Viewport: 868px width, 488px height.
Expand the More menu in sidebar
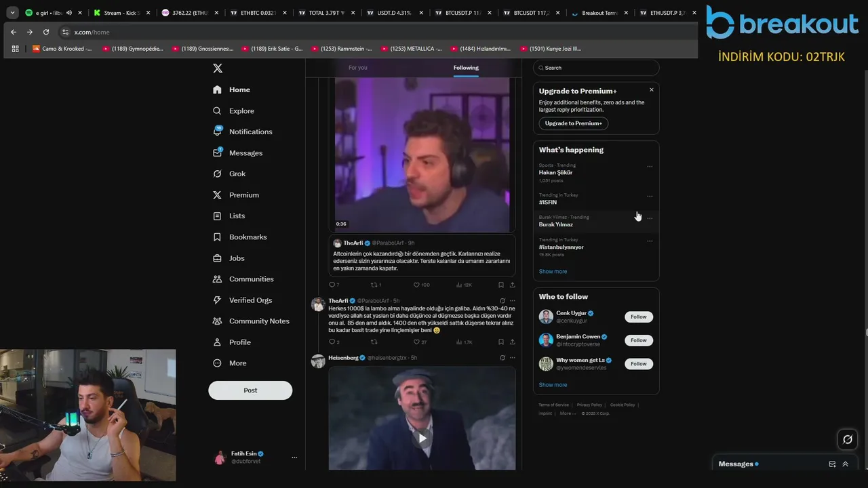pos(229,363)
